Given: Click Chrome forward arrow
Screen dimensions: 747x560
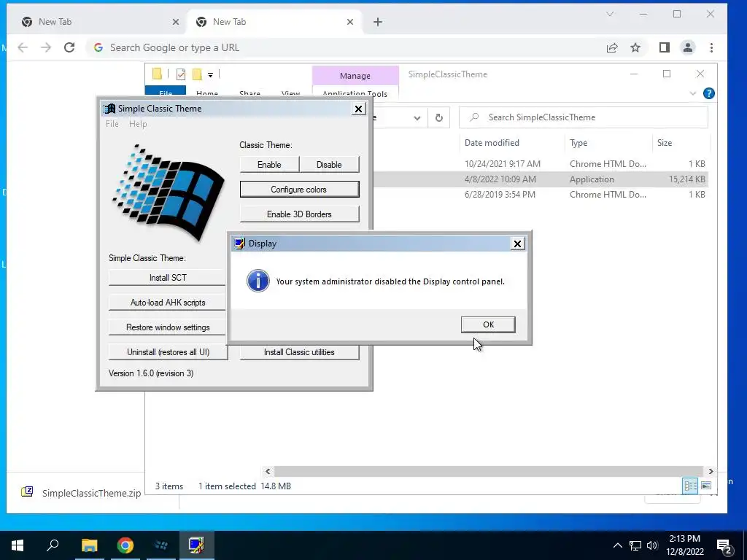Looking at the screenshot, I should point(46,47).
